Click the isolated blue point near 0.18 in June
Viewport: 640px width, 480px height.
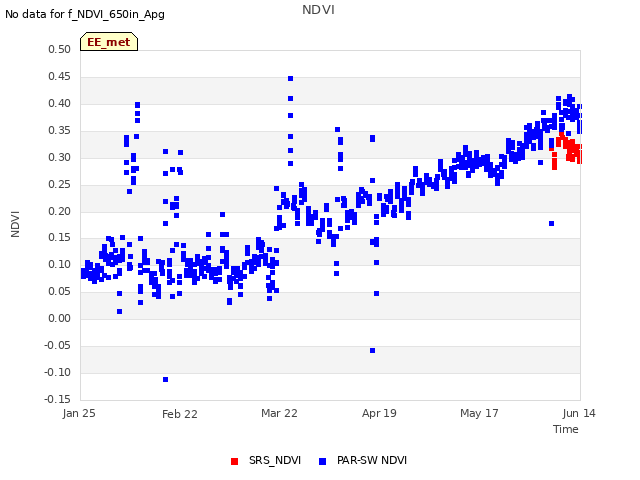(551, 223)
